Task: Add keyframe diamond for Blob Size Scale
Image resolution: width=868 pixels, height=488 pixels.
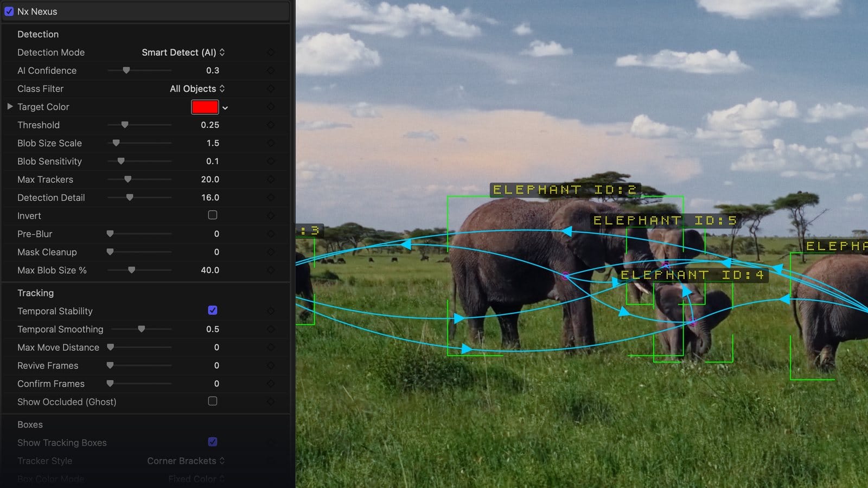Action: (271, 143)
